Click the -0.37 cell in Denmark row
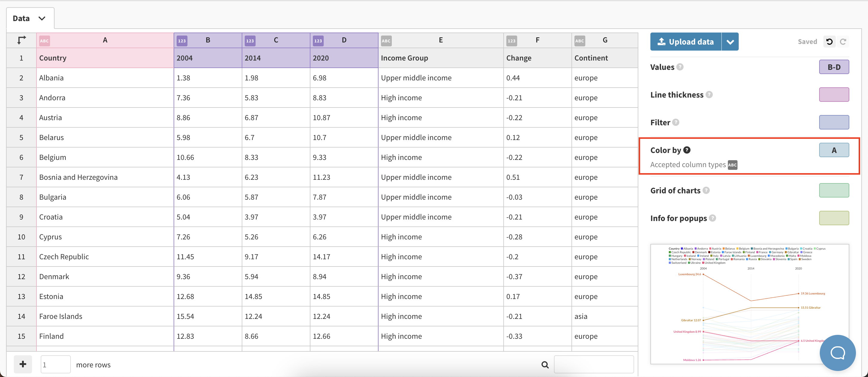 [x=537, y=276]
